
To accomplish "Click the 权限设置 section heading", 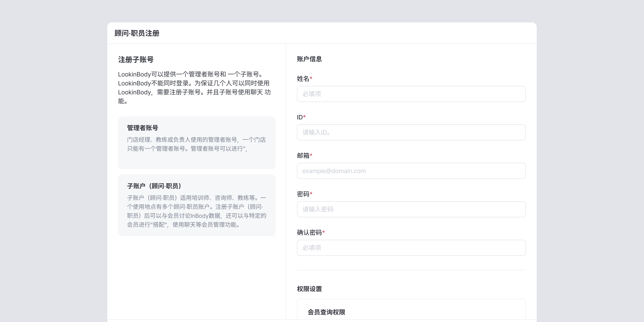I will tap(309, 289).
